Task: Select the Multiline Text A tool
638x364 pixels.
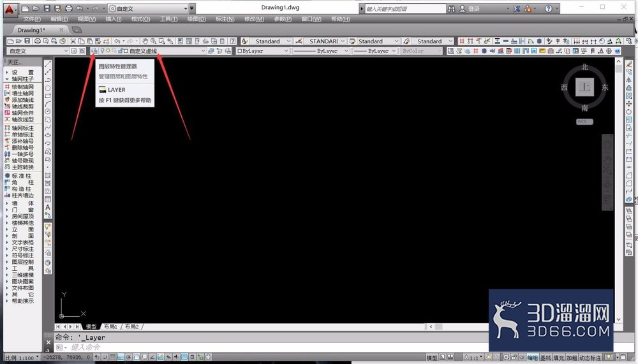Action: tap(48, 207)
